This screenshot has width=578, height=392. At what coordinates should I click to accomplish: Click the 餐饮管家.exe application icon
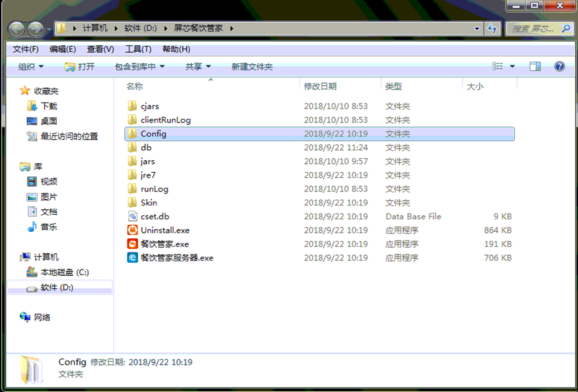(133, 244)
